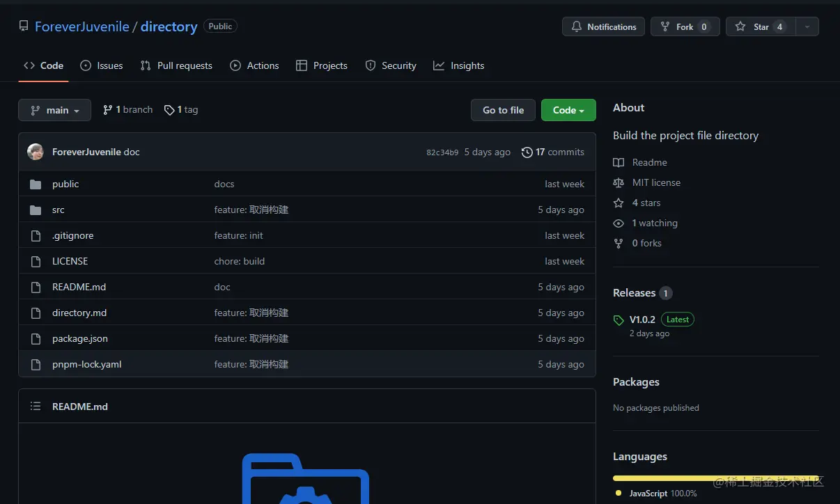This screenshot has width=840, height=504.
Task: Click the folder logo image in README
Action: point(306,478)
